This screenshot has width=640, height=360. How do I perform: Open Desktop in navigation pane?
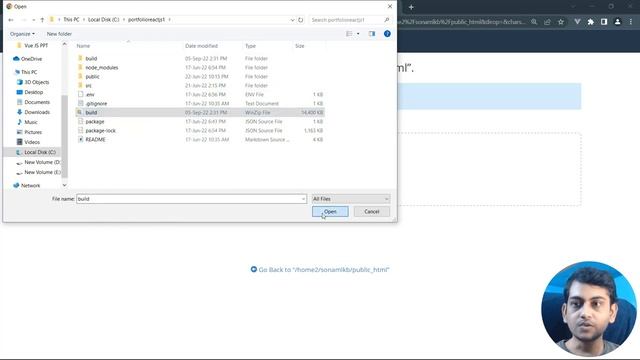tap(33, 92)
